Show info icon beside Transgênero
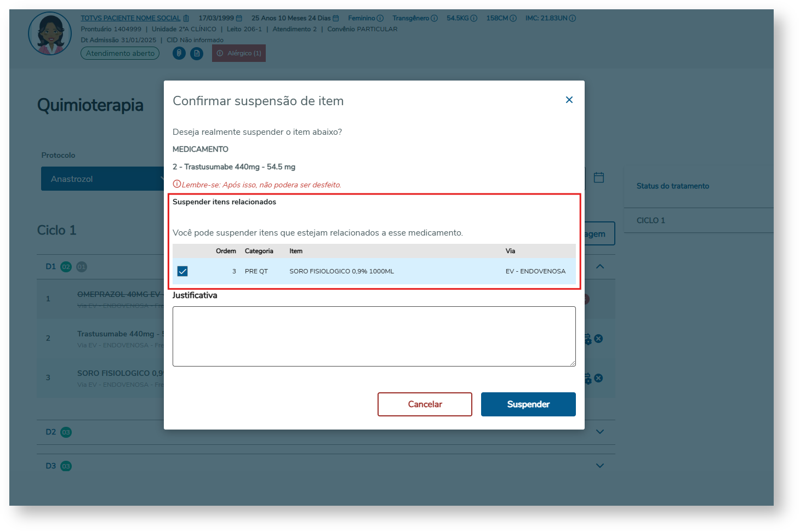 [434, 18]
